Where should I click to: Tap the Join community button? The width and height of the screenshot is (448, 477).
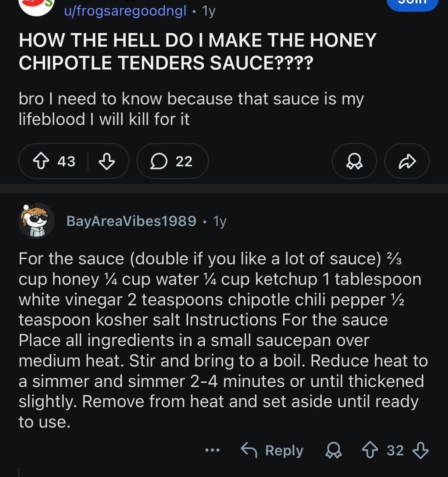pos(412,3)
